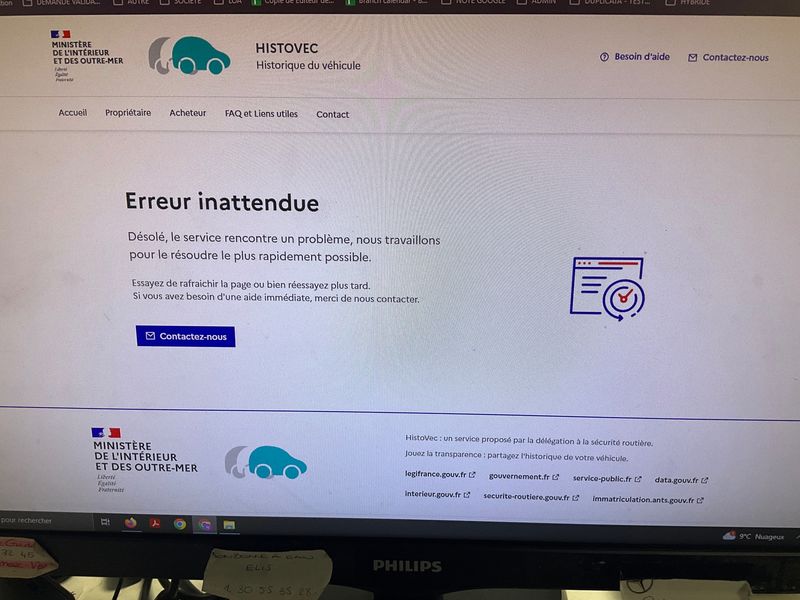800x600 pixels.
Task: Open gouvernement.fr footer link
Action: [x=523, y=477]
